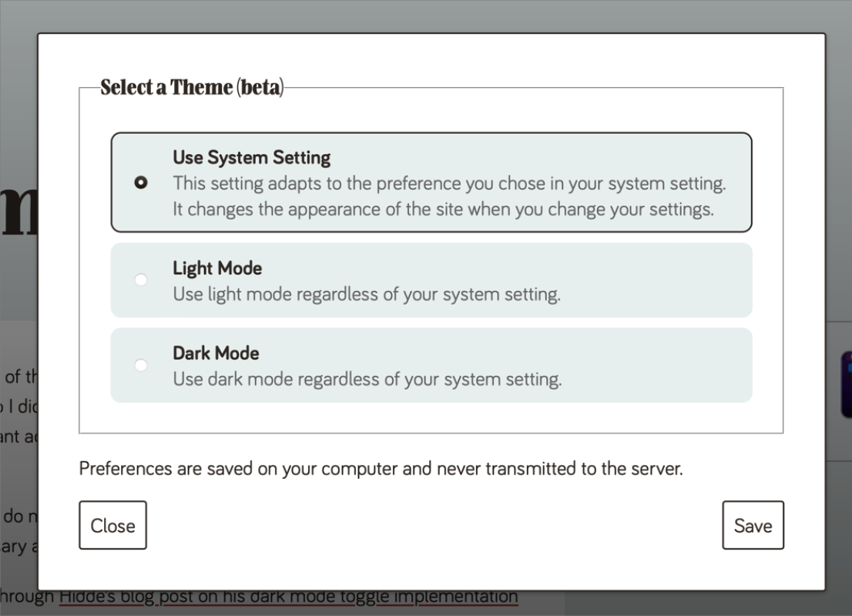Click the preferences privacy notice text
Screen dimensions: 852x616
tap(381, 468)
